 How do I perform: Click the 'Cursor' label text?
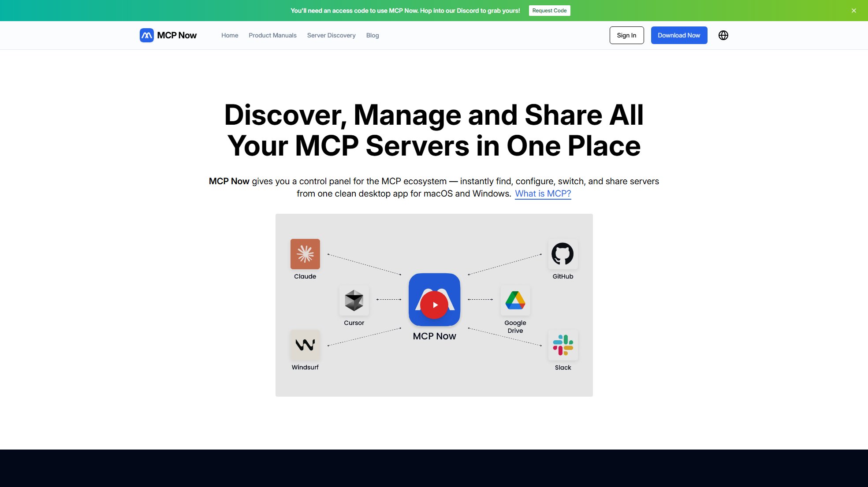(354, 323)
